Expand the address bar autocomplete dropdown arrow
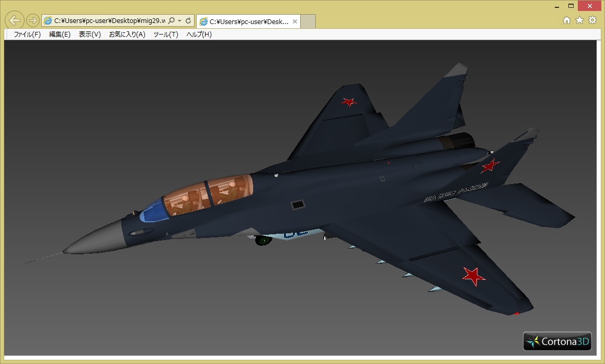 (179, 21)
